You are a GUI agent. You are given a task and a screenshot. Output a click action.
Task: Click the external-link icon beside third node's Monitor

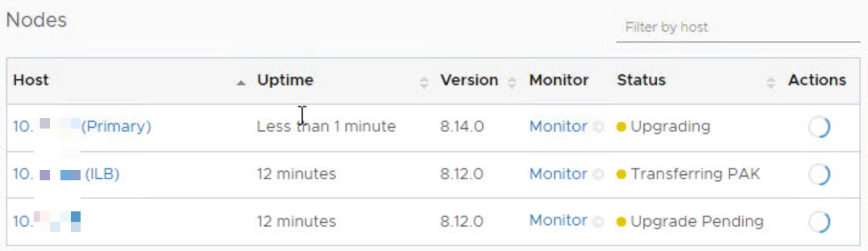(x=598, y=221)
